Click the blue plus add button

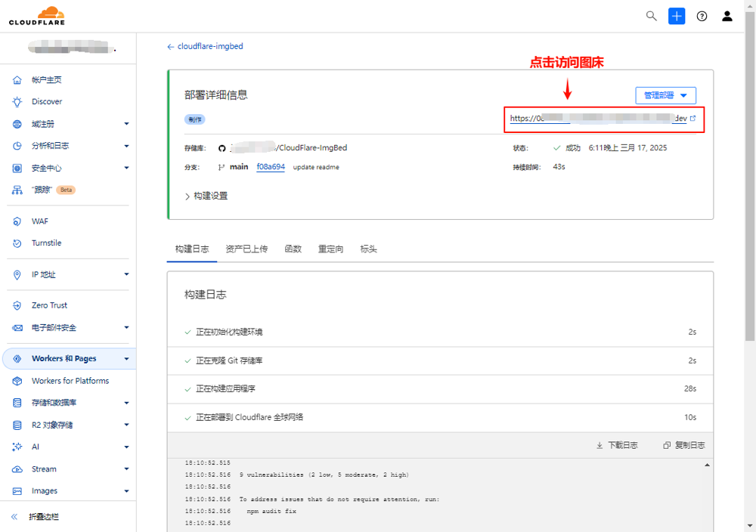tap(677, 16)
